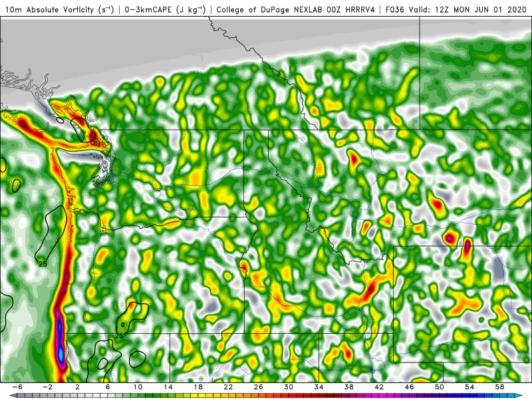Click the "00Z HRRRV4" model run text
The height and width of the screenshot is (399, 532).
[x=352, y=10]
